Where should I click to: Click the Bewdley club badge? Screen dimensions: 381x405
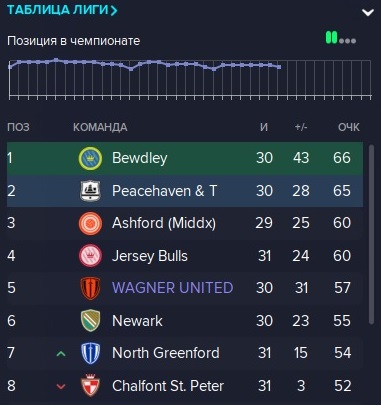[90, 158]
